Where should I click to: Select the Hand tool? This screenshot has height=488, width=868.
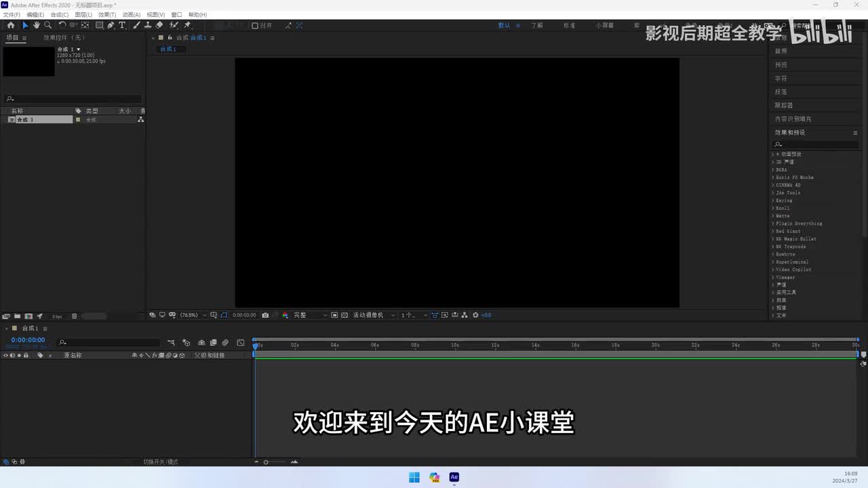(x=36, y=25)
